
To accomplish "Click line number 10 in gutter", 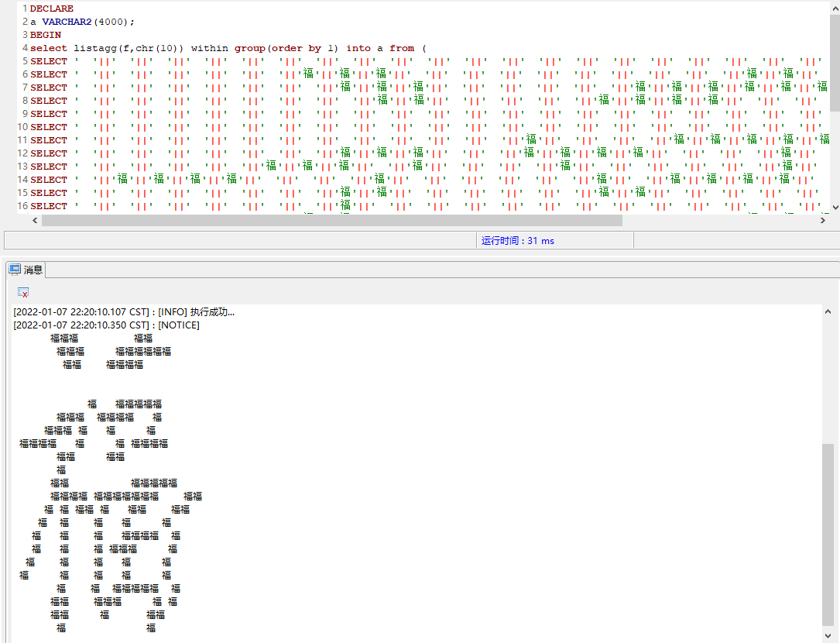I will coord(22,127).
